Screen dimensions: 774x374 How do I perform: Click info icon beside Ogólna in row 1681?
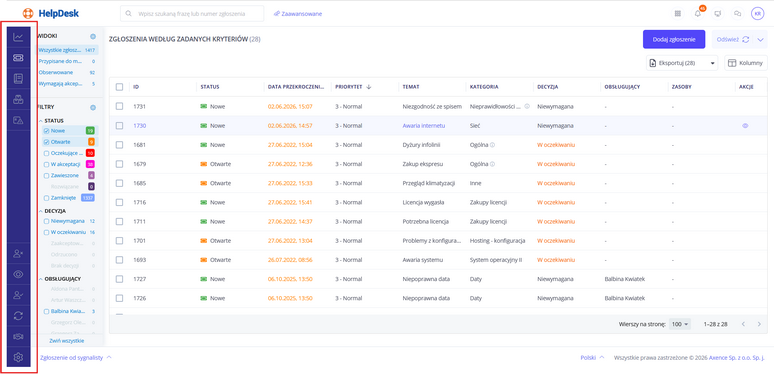[x=493, y=145]
